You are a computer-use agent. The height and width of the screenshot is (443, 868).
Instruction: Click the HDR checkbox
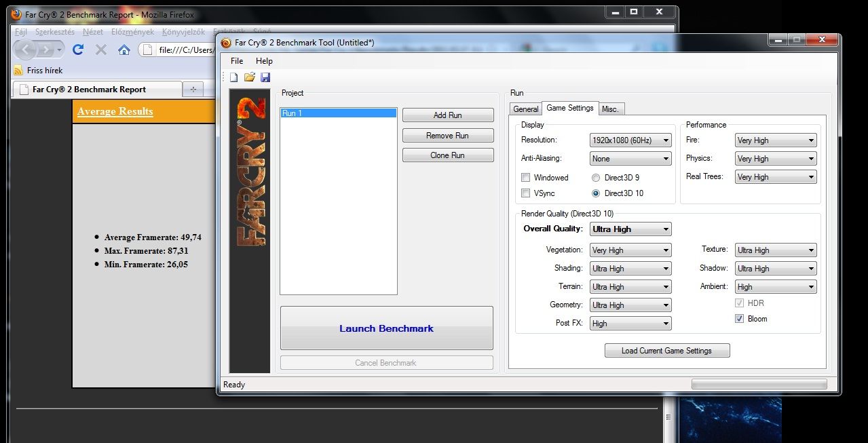coord(739,303)
